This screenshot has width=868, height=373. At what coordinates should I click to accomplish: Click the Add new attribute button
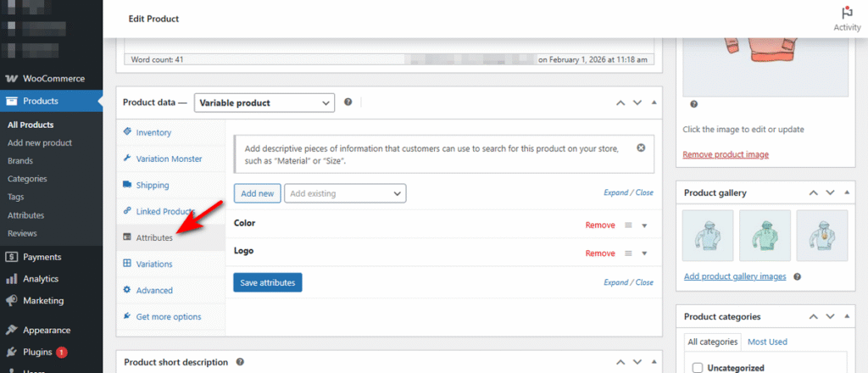coord(258,193)
